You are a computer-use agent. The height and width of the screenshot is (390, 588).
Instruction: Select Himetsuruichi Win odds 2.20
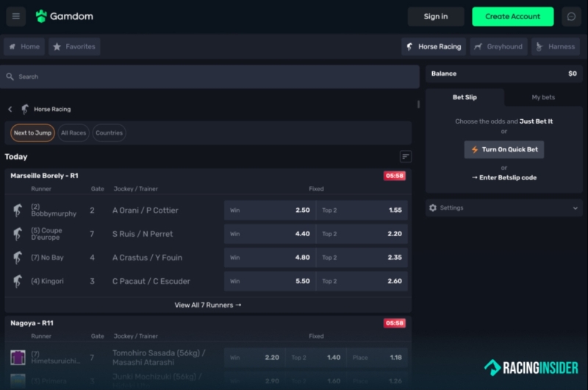pos(254,358)
